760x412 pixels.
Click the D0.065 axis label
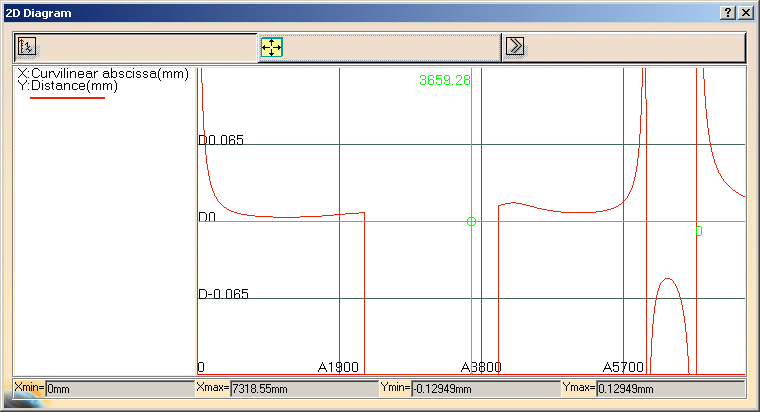point(221,141)
